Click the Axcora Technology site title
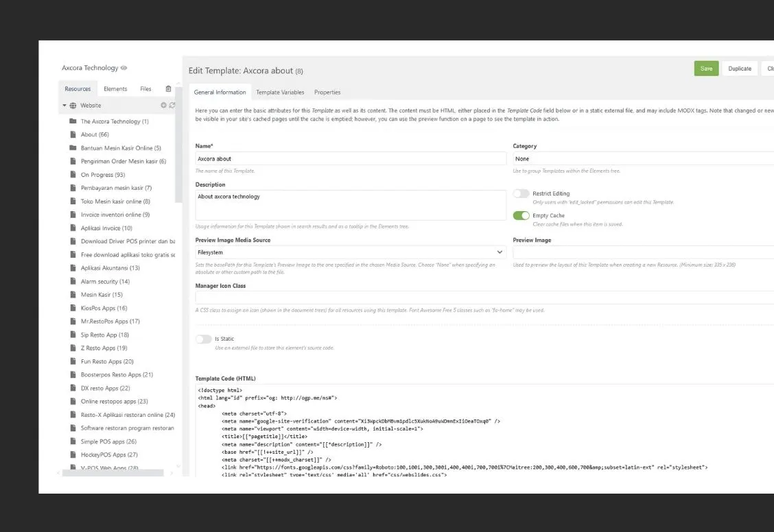The image size is (774, 532). click(90, 68)
